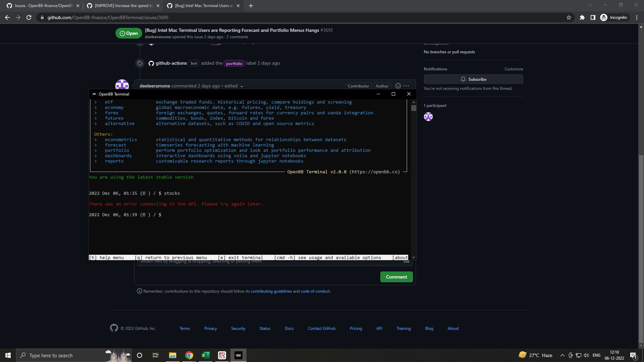Bookmark this page with the star icon

(x=569, y=17)
